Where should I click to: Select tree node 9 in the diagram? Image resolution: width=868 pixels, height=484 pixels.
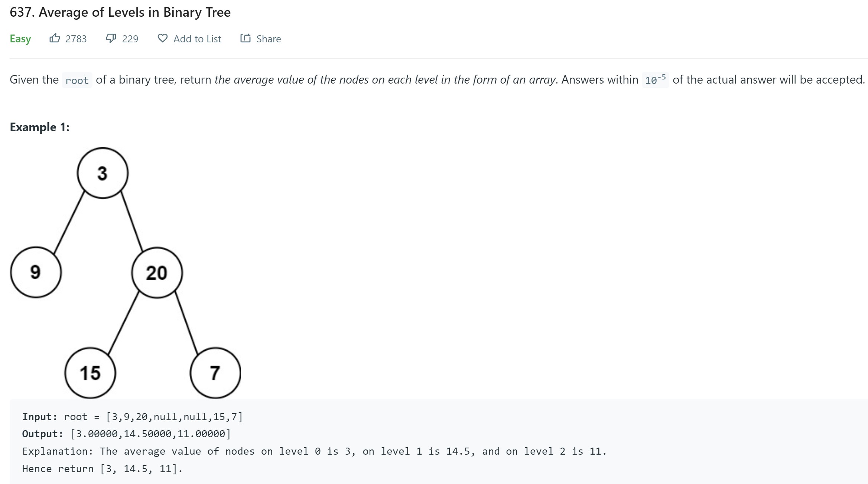[36, 272]
